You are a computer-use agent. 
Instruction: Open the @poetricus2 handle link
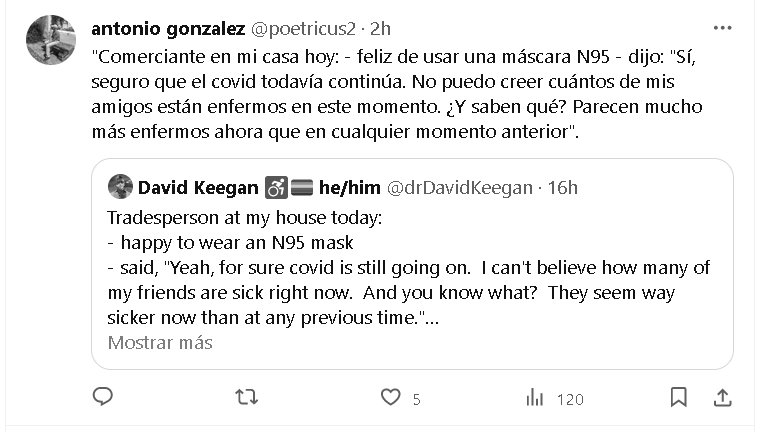309,27
